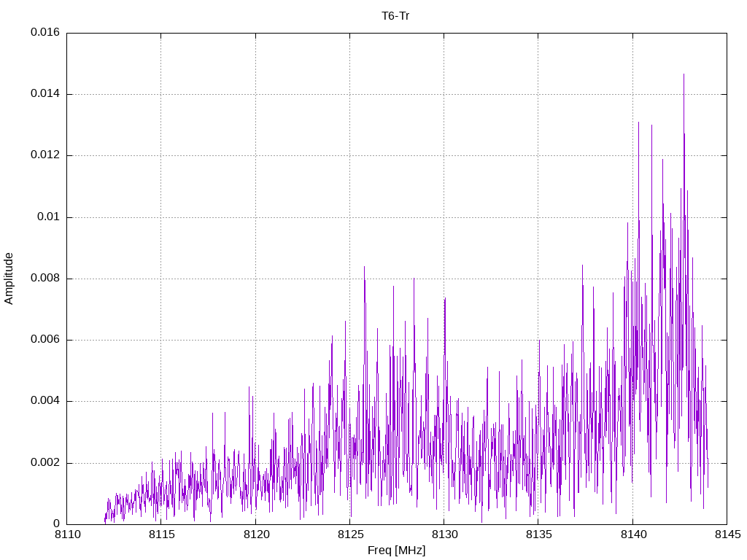Screen dimensions: 747x560
Task: Select the Amplitude axis label
Action: click(x=9, y=279)
